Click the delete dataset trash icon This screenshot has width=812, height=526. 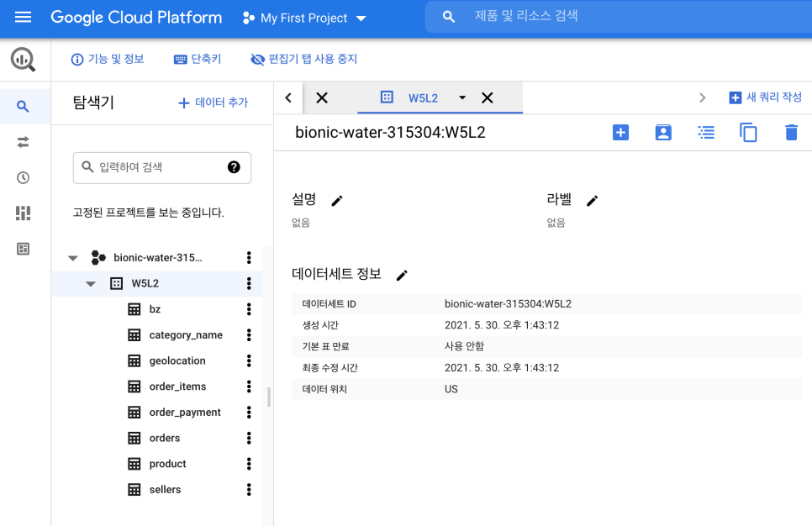pos(791,133)
